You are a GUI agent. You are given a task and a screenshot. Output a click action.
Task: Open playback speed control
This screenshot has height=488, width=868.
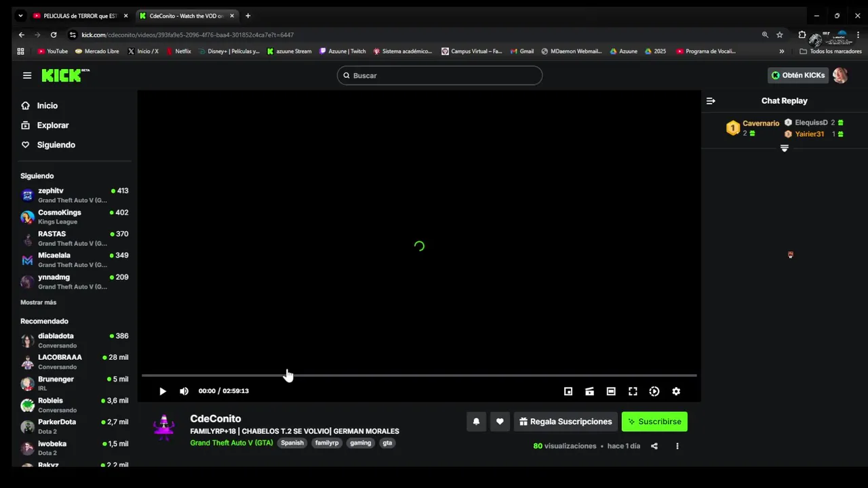click(654, 391)
